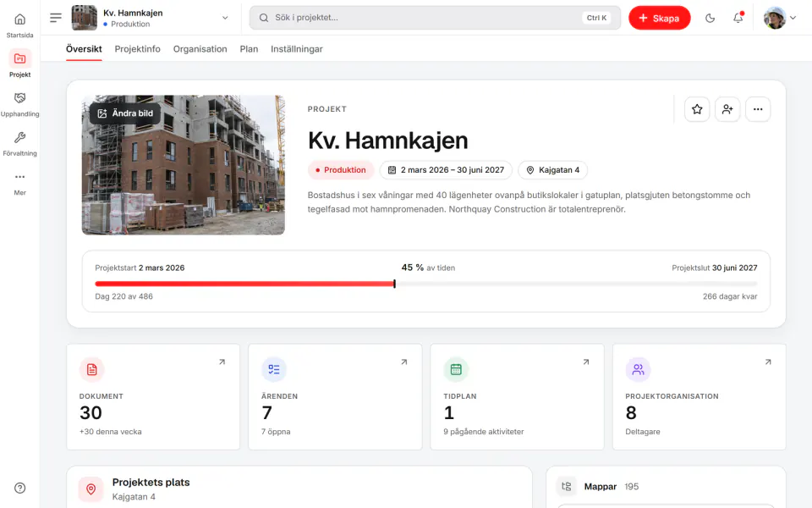Click '+30 denna vecka' text
The height and width of the screenshot is (508, 812).
pos(110,431)
